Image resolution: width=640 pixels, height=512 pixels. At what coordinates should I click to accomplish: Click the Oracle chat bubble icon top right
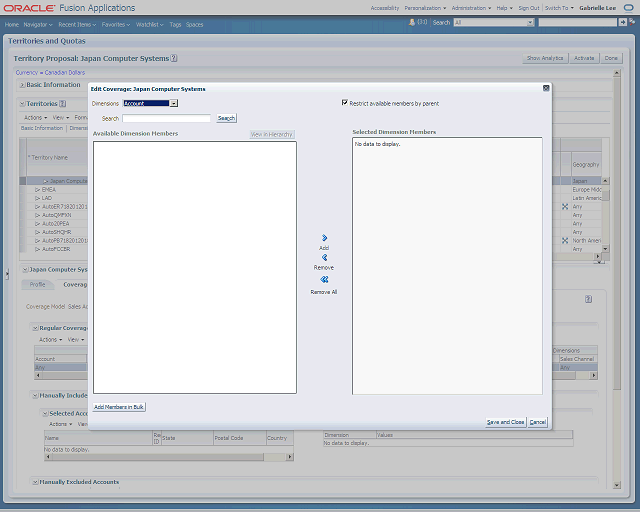coord(629,8)
